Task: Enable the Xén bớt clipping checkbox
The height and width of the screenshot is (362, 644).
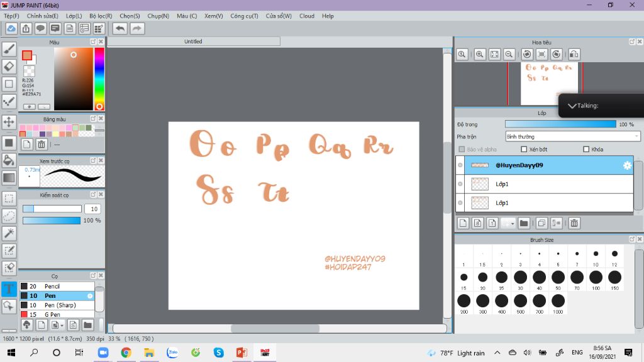Action: 524,150
